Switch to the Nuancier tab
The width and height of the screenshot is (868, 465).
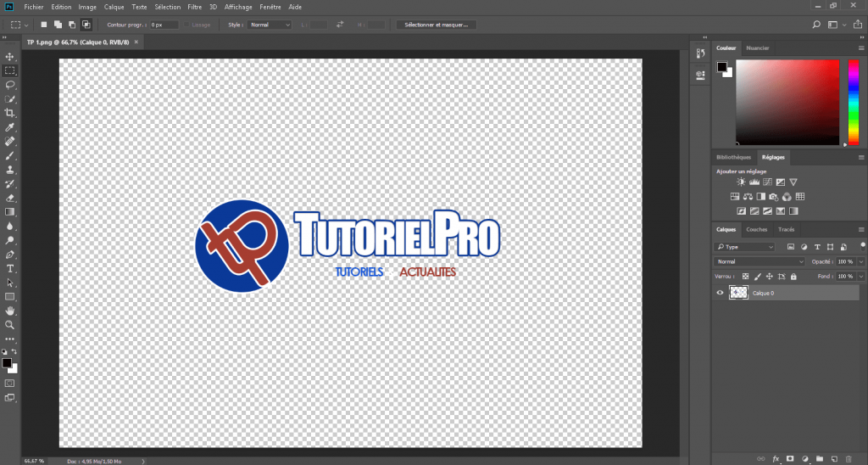(758, 48)
